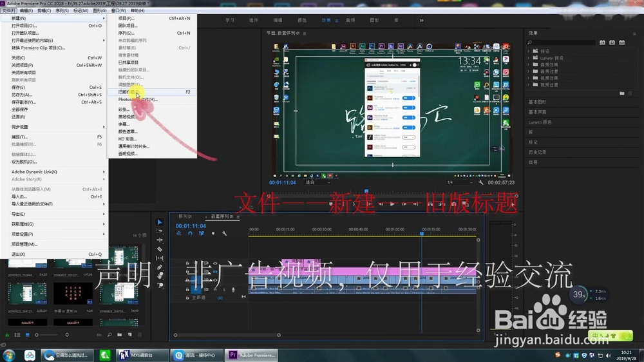Switch to 音频 workspace tab
Screen dimensions: 644x362
tap(350, 20)
